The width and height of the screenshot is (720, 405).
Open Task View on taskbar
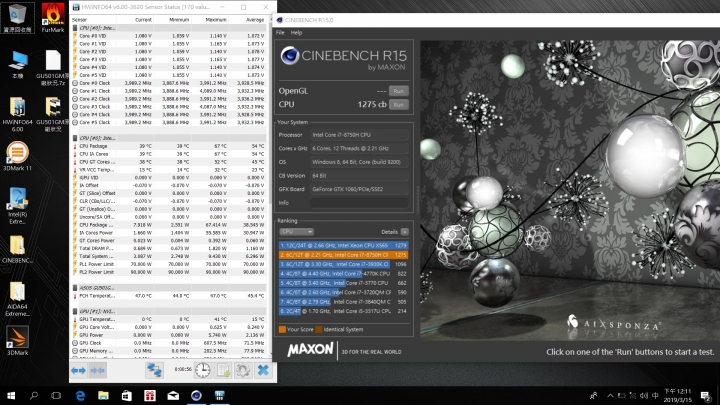56,395
